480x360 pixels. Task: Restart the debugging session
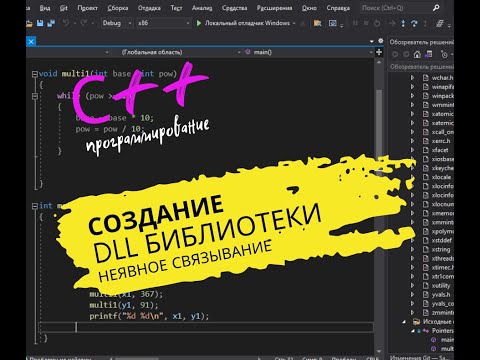377,23
